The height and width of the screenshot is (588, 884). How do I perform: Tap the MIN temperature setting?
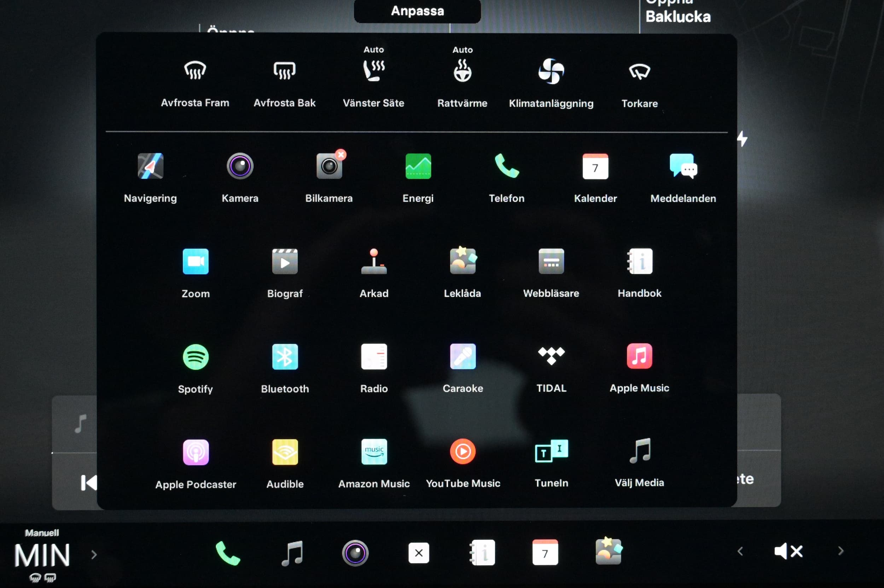(x=42, y=555)
